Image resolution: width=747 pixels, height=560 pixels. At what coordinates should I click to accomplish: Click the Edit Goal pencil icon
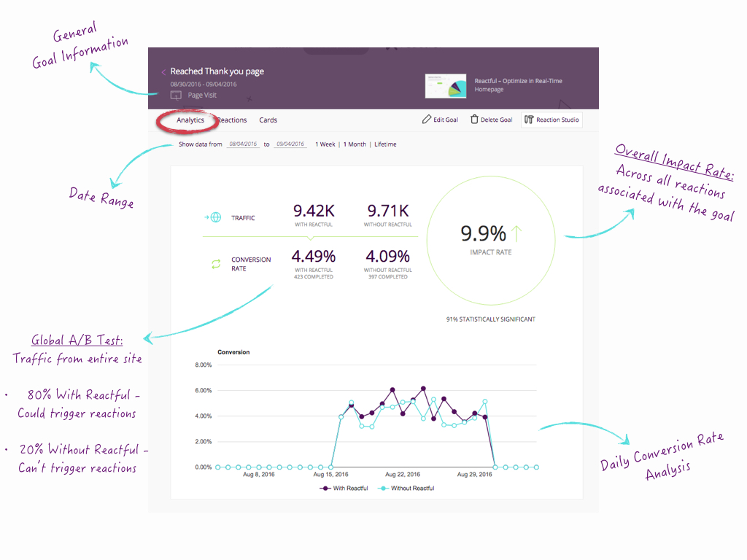pyautogui.click(x=427, y=120)
